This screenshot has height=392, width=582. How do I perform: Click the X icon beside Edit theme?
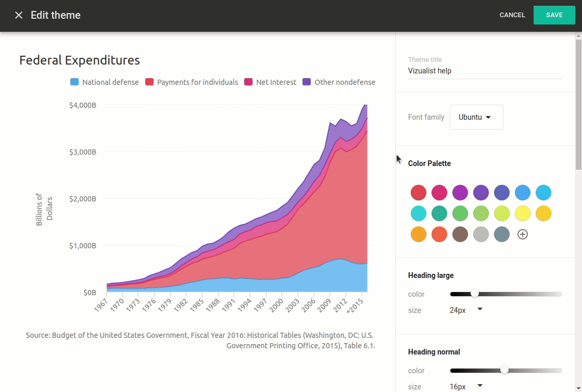(x=19, y=15)
